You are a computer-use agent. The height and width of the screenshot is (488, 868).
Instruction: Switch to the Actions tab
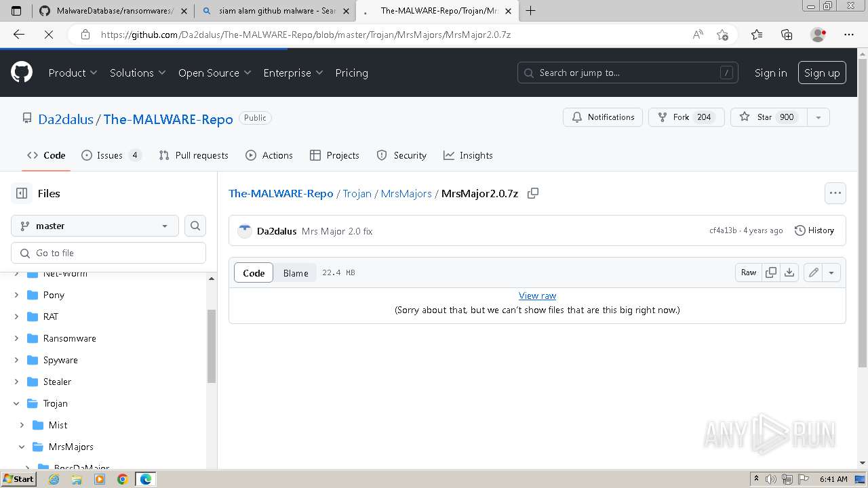269,155
